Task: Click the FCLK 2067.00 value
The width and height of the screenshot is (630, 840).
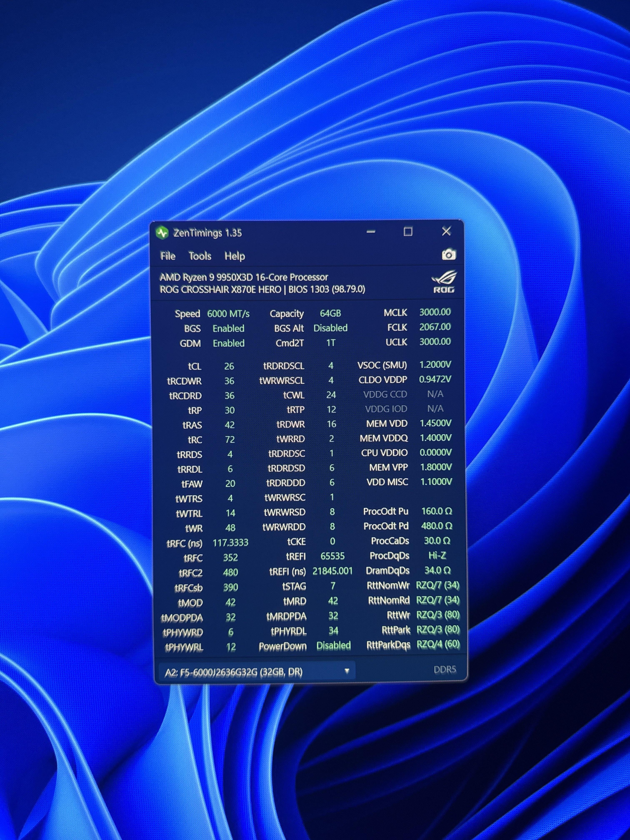Action: (435, 327)
